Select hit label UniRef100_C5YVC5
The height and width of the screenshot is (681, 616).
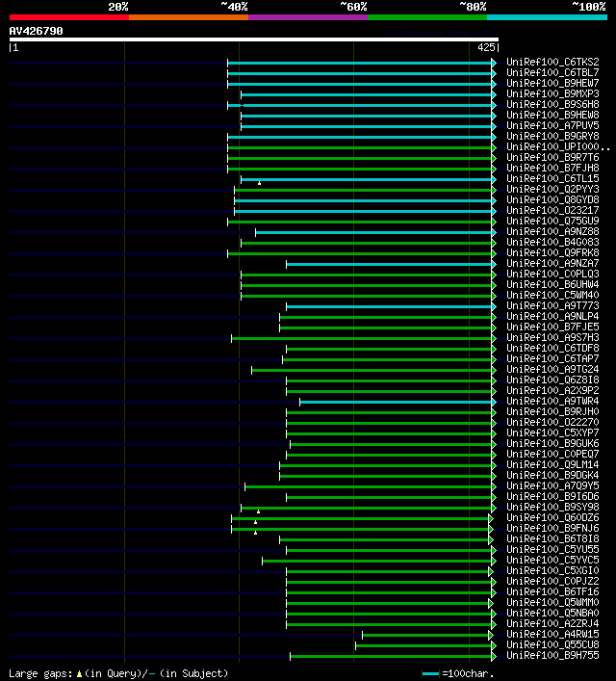552,561
